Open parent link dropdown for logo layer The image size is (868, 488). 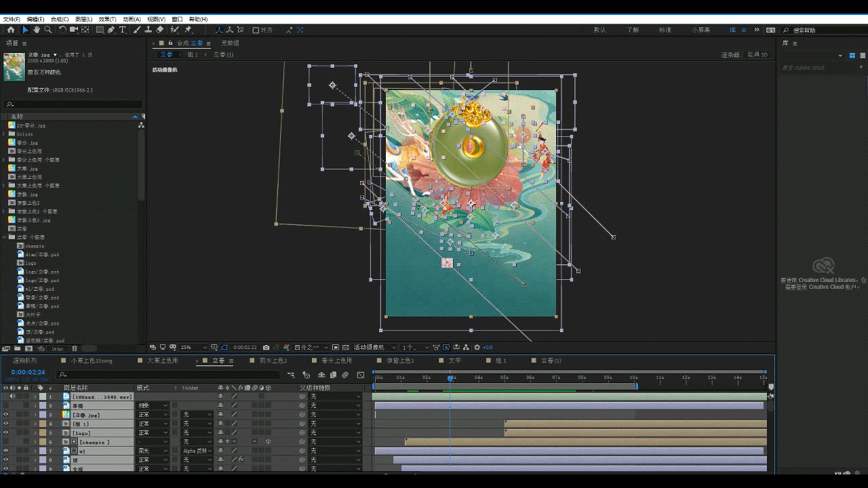pos(336,432)
